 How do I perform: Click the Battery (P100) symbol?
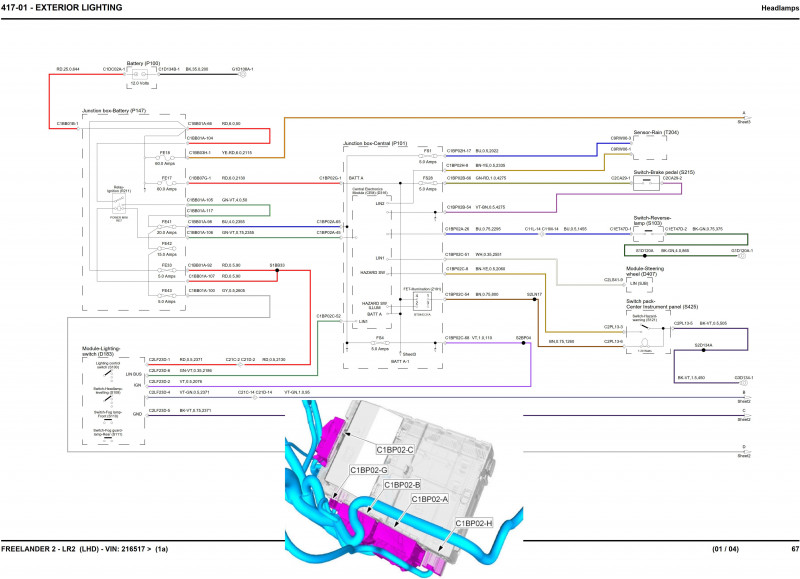click(139, 73)
